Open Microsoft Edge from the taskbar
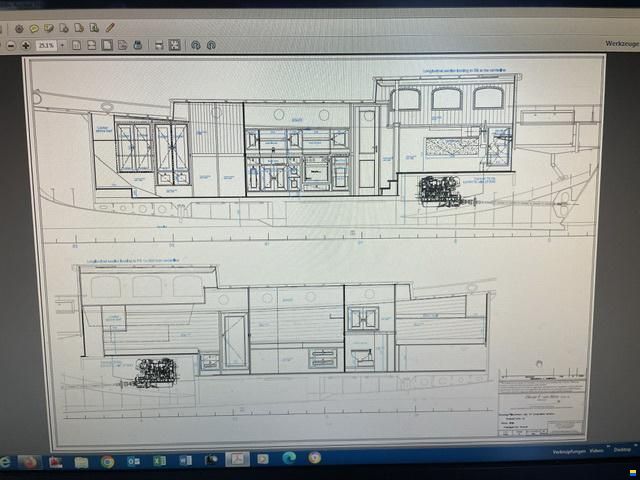Image resolution: width=640 pixels, height=480 pixels. point(289,458)
